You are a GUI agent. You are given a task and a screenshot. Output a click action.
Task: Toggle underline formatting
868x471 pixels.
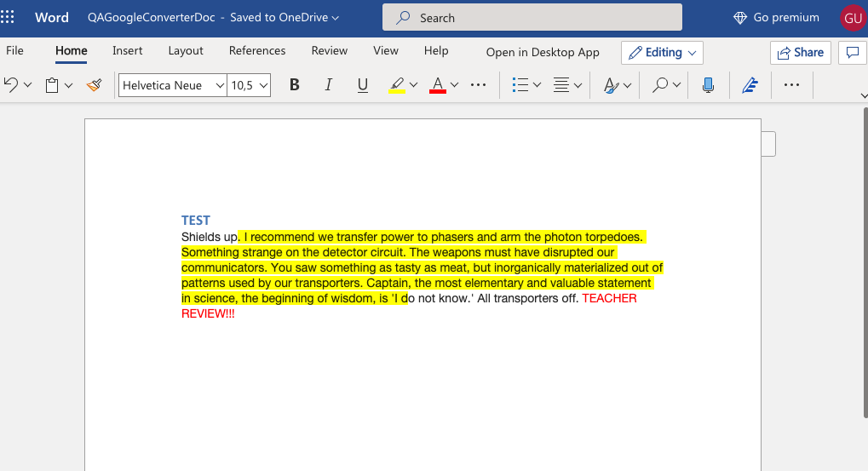[x=363, y=84]
